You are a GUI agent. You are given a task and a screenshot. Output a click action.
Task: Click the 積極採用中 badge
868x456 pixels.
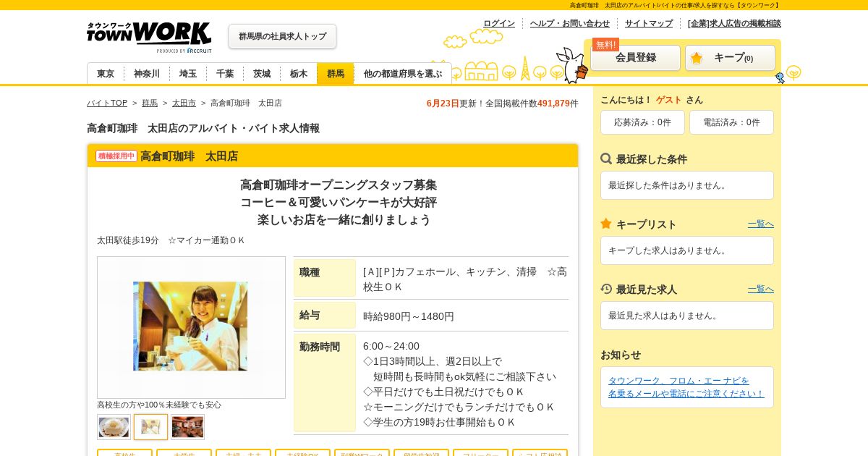point(116,156)
